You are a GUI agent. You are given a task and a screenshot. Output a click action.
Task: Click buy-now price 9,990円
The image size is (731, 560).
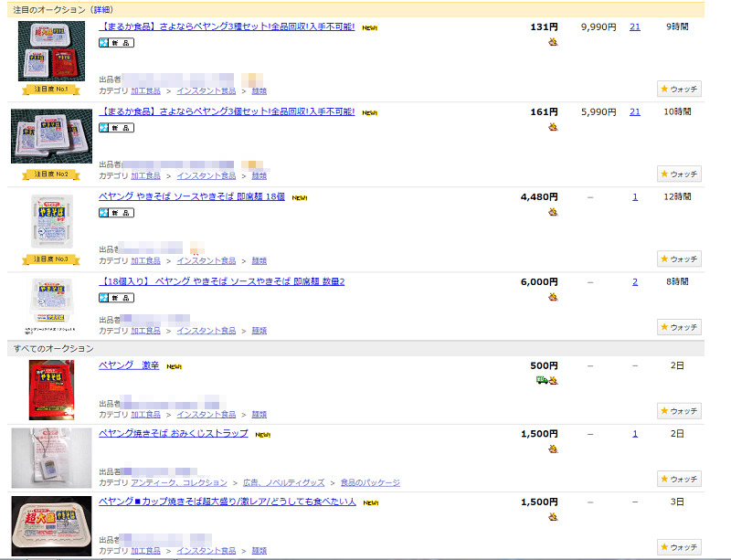[599, 27]
